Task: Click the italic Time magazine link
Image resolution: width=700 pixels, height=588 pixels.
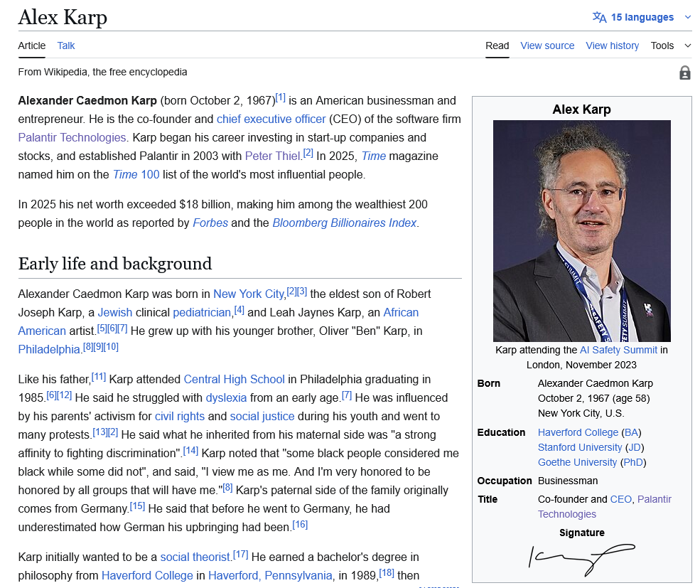Action: click(373, 156)
